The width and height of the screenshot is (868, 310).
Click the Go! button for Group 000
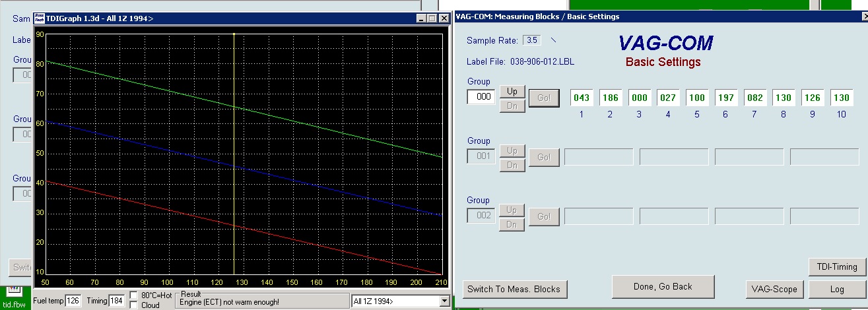click(544, 98)
